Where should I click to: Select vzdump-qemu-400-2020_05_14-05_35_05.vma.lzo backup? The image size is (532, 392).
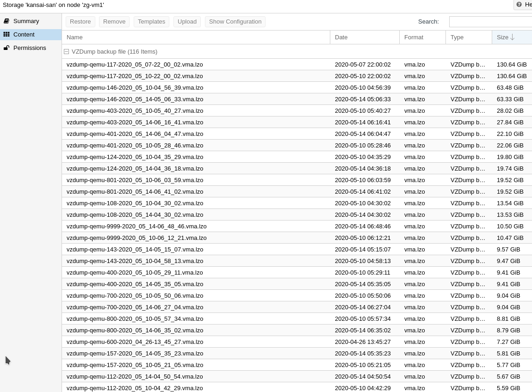pyautogui.click(x=297, y=284)
